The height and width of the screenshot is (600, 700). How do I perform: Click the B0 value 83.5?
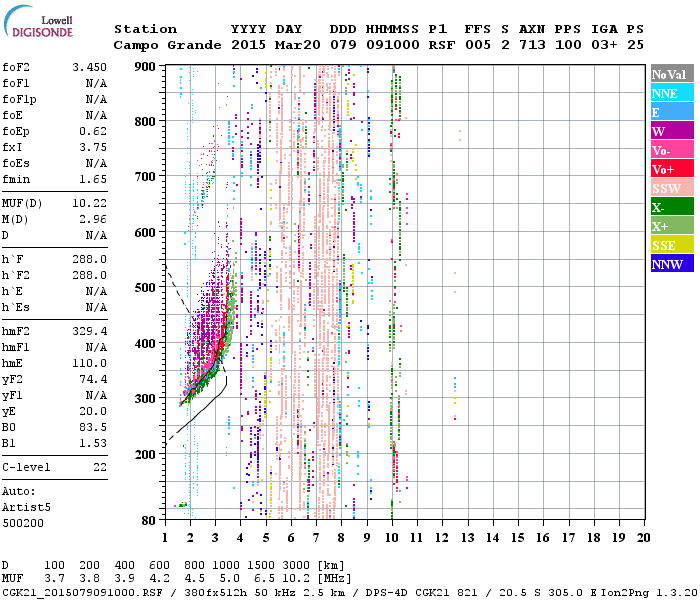(93, 428)
